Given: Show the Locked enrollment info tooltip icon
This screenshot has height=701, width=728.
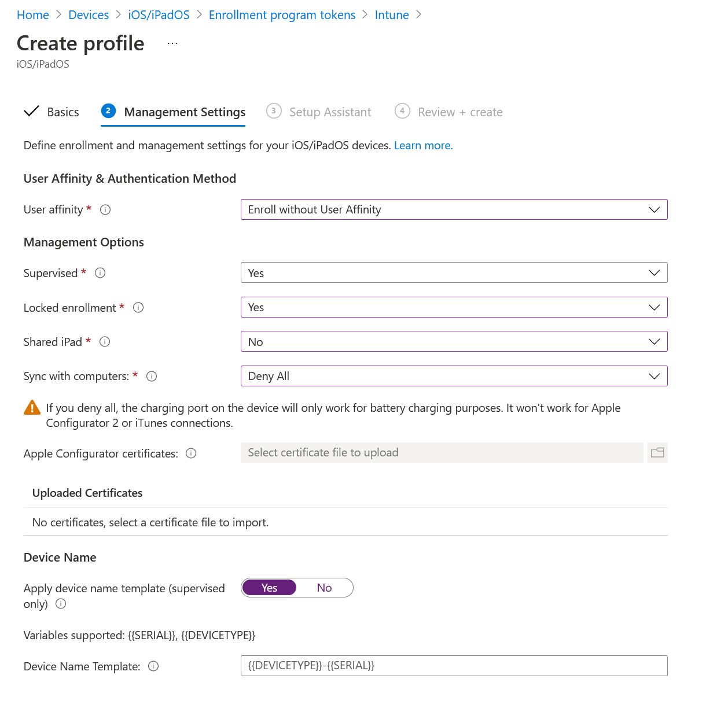Looking at the screenshot, I should pyautogui.click(x=138, y=308).
